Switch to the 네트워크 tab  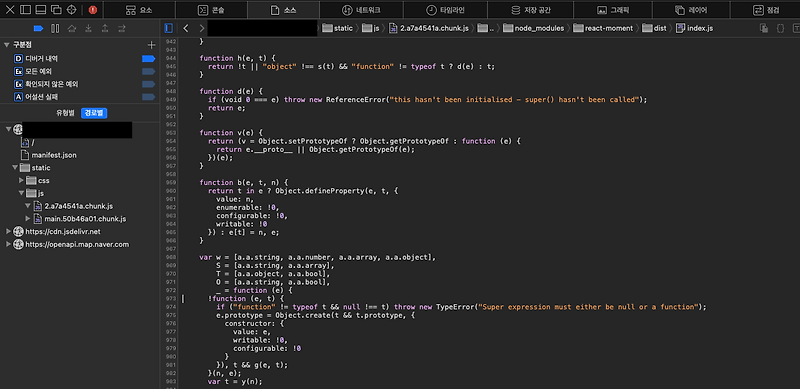point(361,10)
